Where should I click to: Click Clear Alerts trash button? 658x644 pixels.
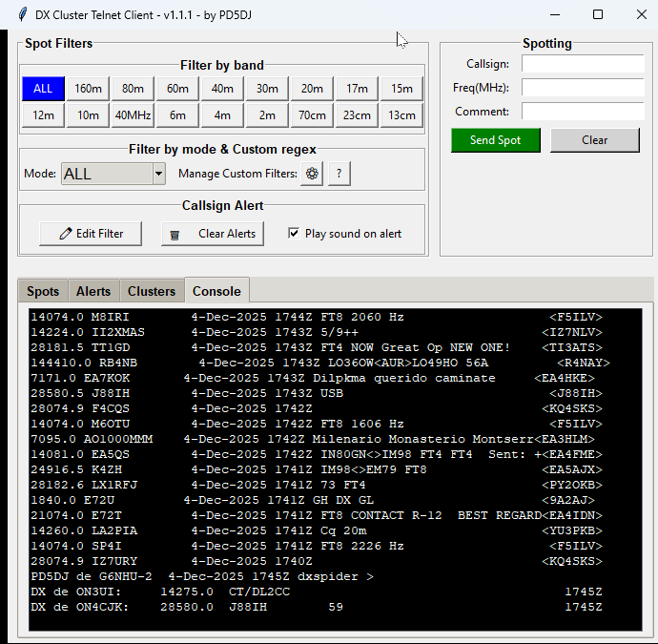coord(214,234)
